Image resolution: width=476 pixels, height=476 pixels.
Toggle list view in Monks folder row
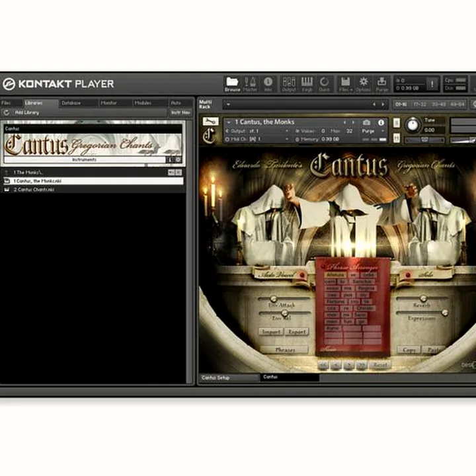click(x=171, y=173)
